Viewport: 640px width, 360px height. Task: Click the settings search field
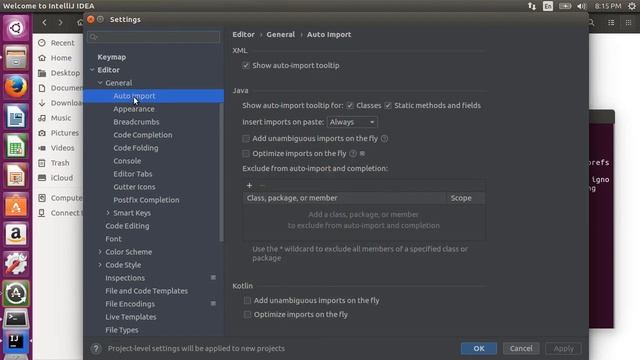(153, 37)
